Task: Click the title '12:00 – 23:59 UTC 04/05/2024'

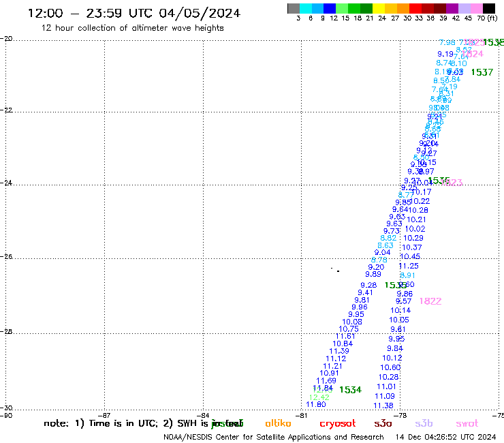Action: (x=134, y=13)
